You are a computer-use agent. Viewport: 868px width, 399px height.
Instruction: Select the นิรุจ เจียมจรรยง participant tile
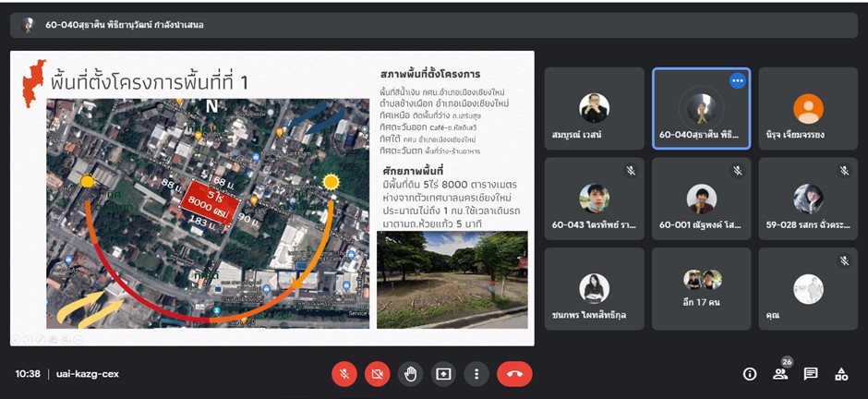coord(808,109)
